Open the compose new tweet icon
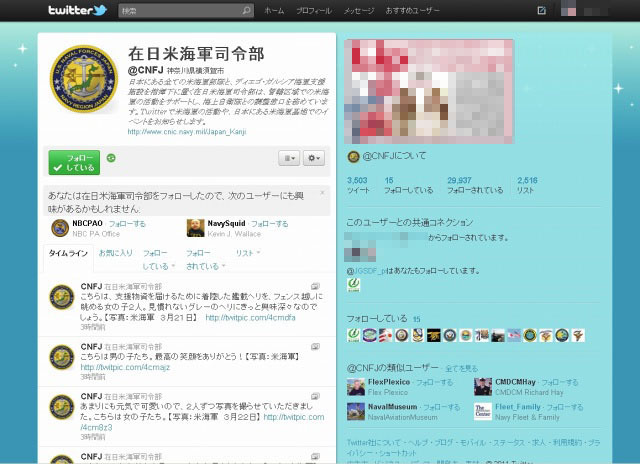Viewport: 640px width, 464px height. coord(541,11)
